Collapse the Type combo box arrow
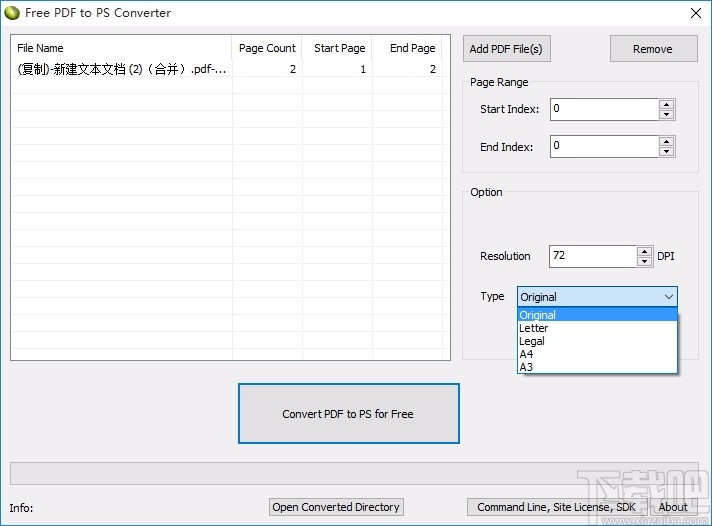The image size is (712, 526). [668, 297]
